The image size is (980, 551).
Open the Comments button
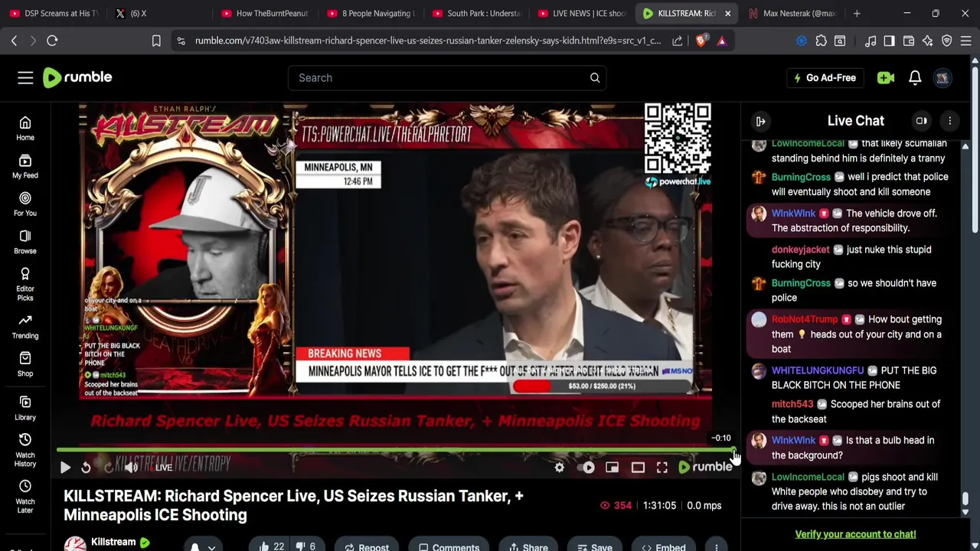(449, 546)
